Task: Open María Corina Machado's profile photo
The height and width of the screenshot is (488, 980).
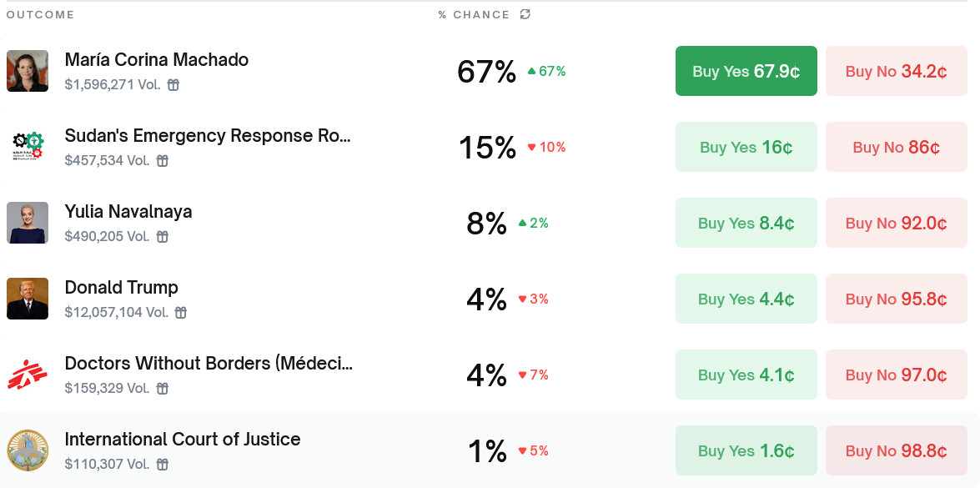Action: point(28,71)
